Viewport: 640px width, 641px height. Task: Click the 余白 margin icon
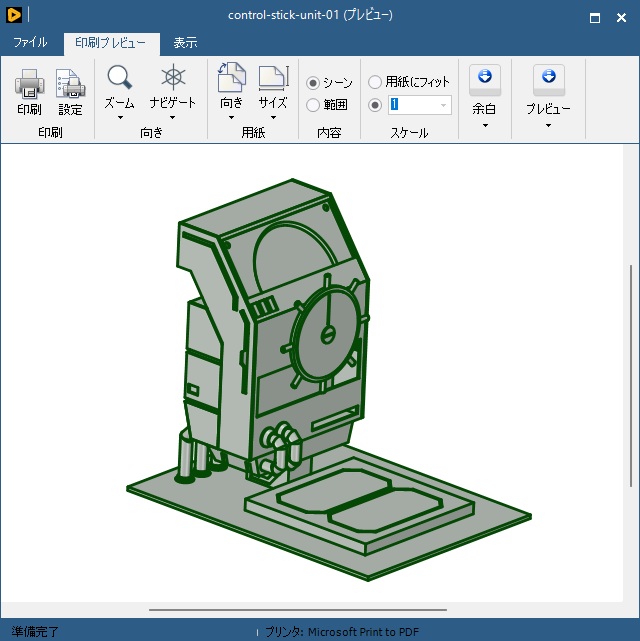(484, 79)
